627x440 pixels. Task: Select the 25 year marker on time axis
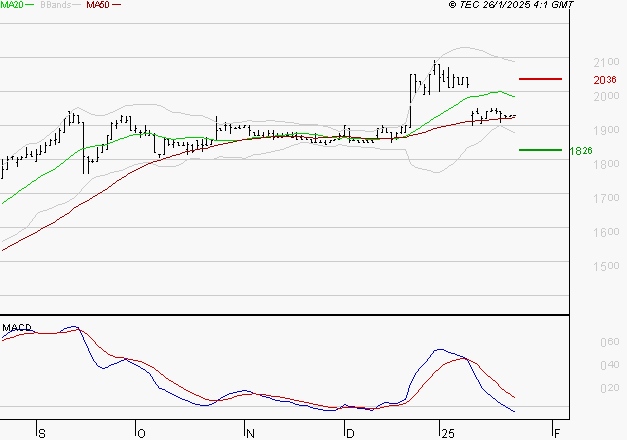(446, 433)
